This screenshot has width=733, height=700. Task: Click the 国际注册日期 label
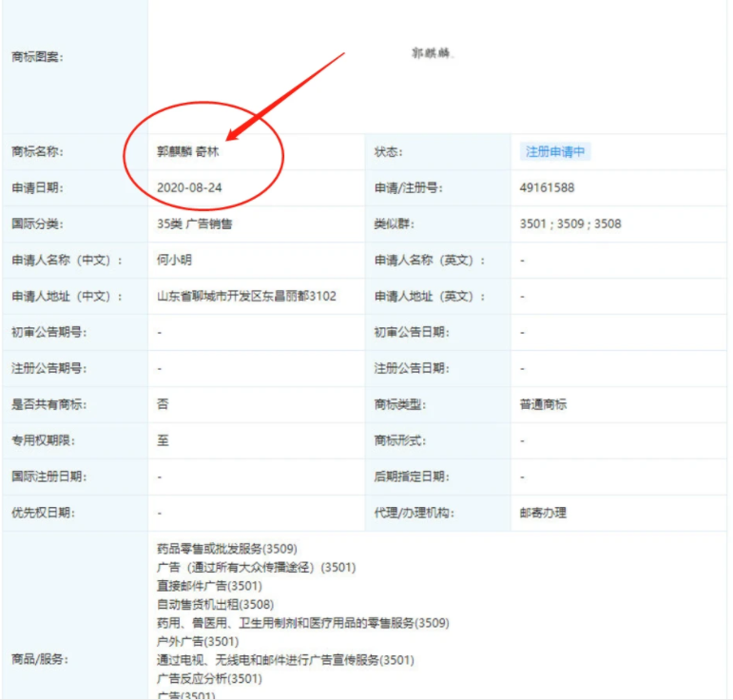[x=49, y=476]
